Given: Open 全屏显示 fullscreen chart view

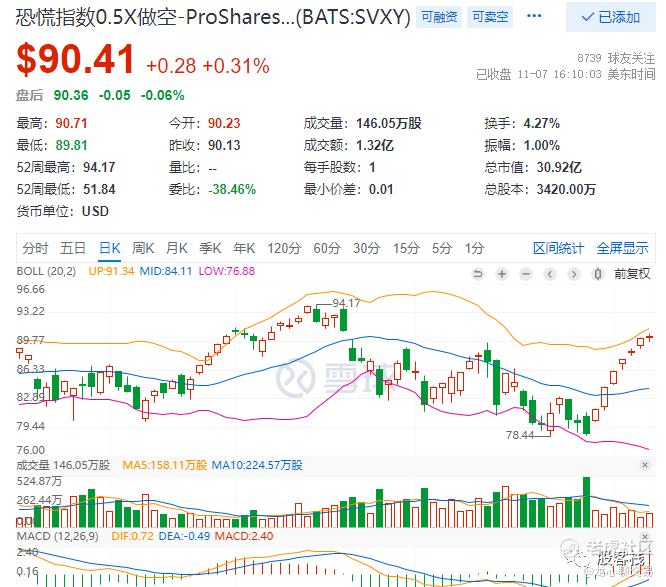Looking at the screenshot, I should click(x=623, y=248).
